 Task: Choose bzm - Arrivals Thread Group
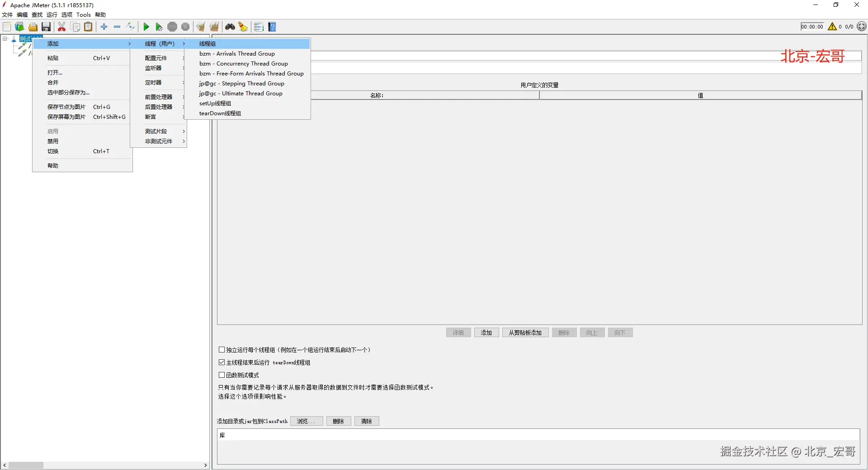click(x=247, y=54)
